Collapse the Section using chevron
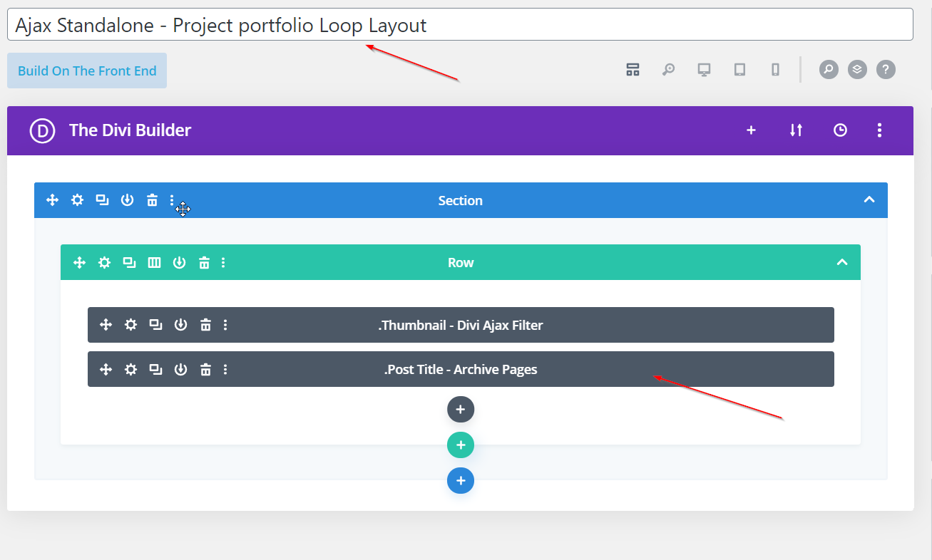The image size is (932, 560). (869, 199)
